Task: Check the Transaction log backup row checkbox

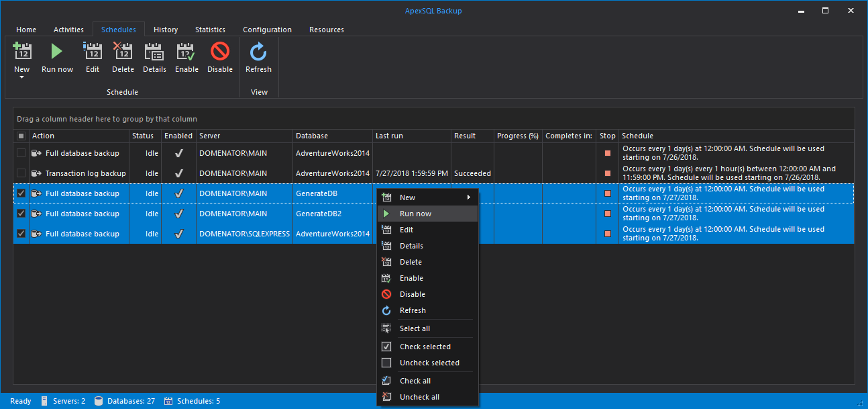Action: tap(21, 173)
